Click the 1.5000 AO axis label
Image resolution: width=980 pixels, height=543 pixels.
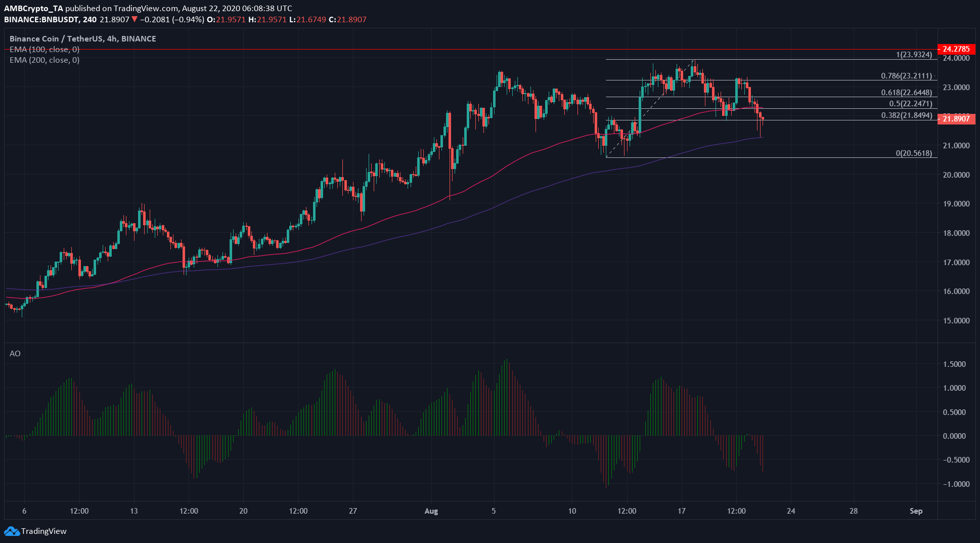click(x=954, y=364)
